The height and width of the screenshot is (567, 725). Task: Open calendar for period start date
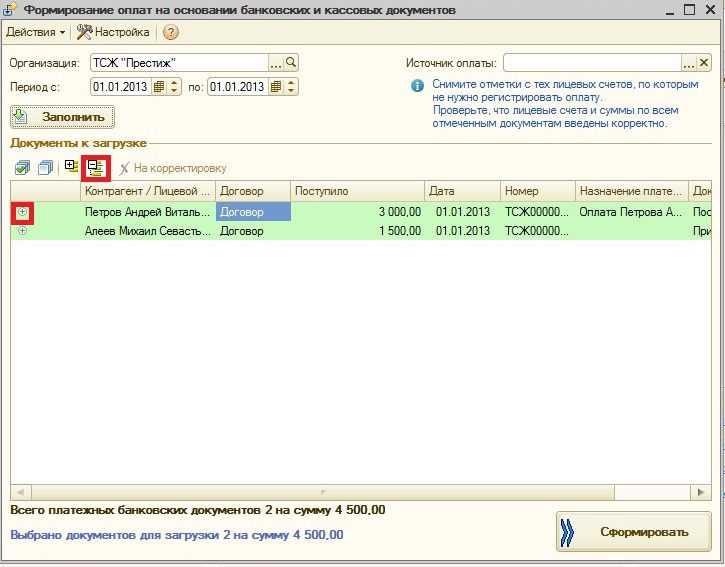pyautogui.click(x=158, y=87)
